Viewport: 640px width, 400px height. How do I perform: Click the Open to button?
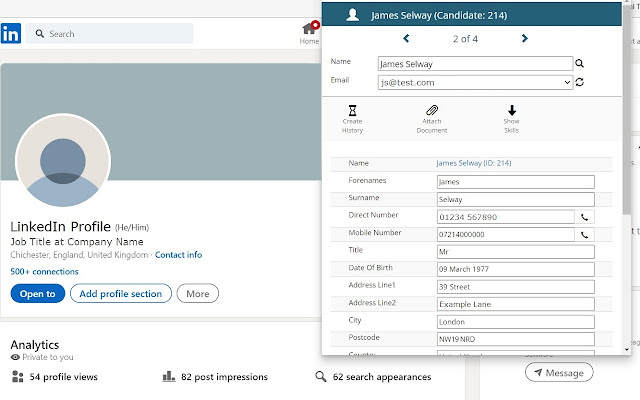[38, 293]
